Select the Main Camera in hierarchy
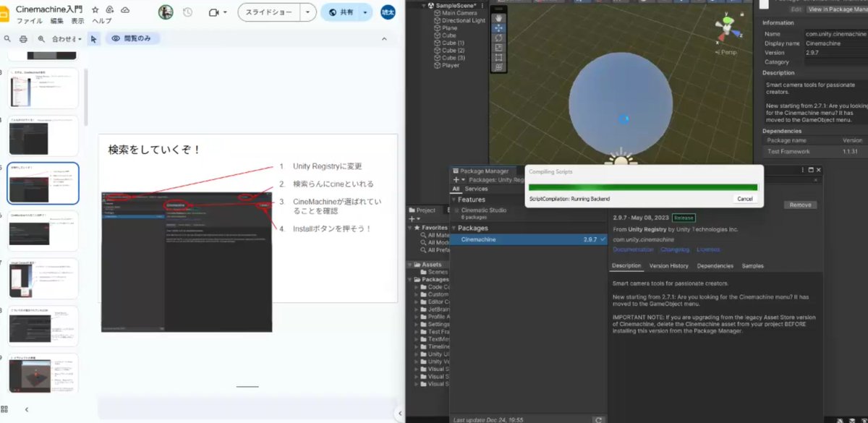 tap(460, 13)
